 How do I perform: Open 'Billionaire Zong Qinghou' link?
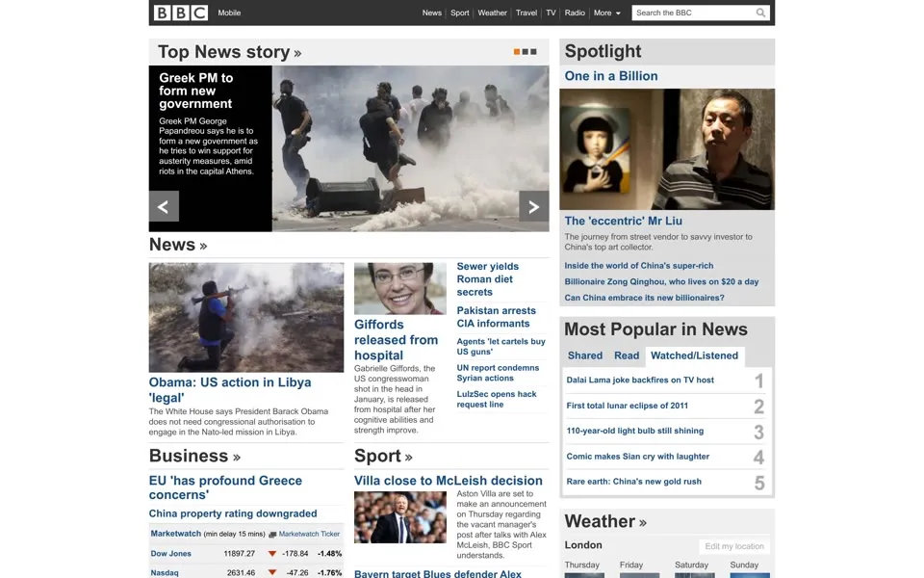[661, 282]
